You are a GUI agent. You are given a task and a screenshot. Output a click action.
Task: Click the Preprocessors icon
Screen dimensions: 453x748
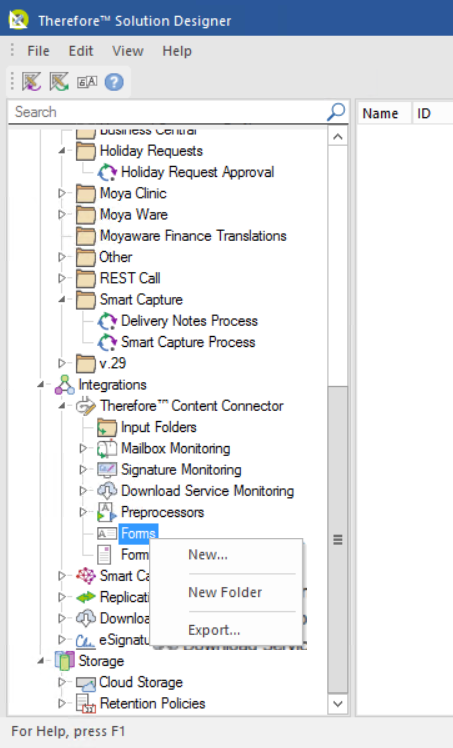pos(107,512)
